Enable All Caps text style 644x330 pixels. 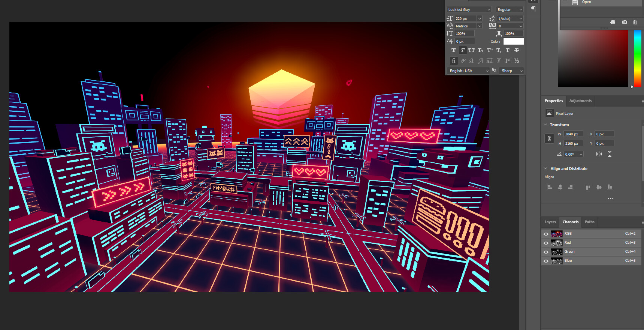(471, 50)
